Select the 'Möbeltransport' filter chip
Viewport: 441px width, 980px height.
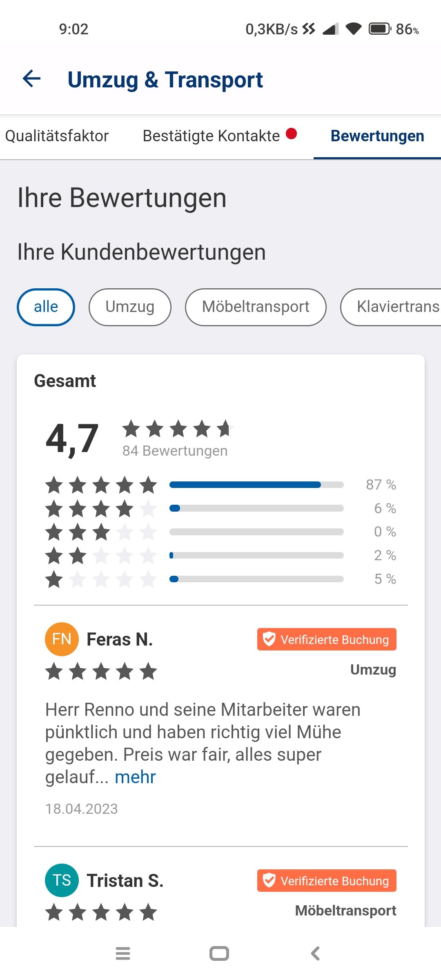(256, 307)
